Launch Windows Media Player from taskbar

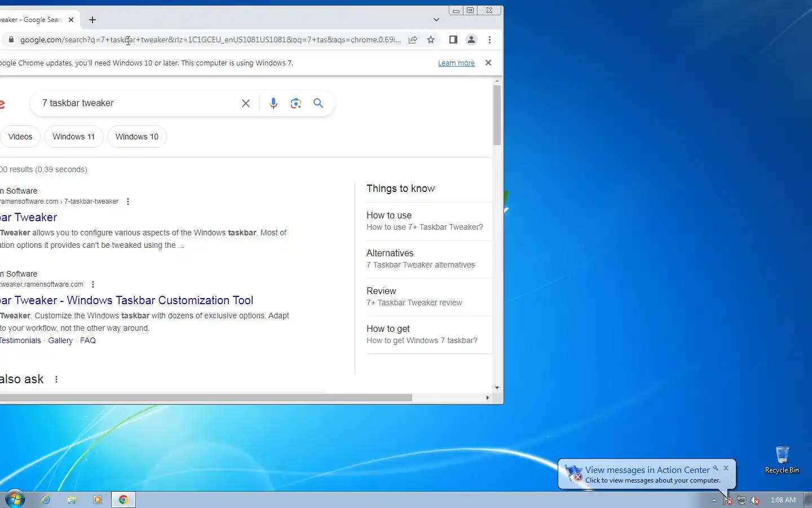point(98,500)
